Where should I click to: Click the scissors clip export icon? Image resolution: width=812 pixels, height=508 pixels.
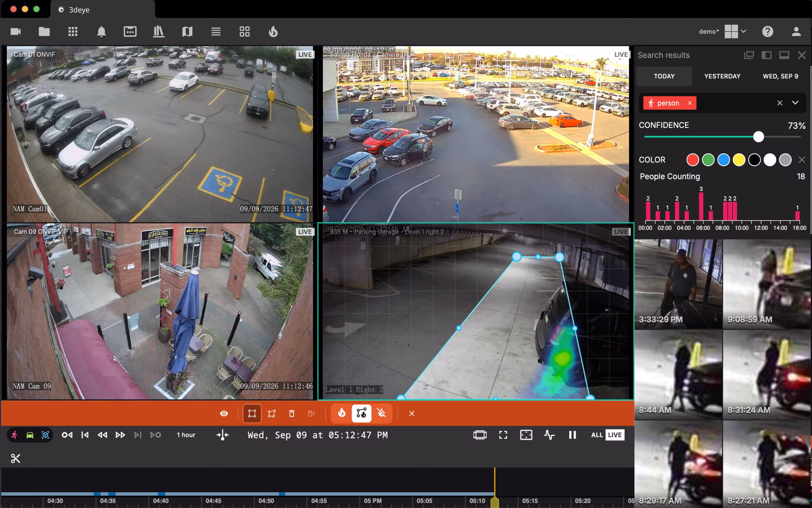click(x=15, y=458)
